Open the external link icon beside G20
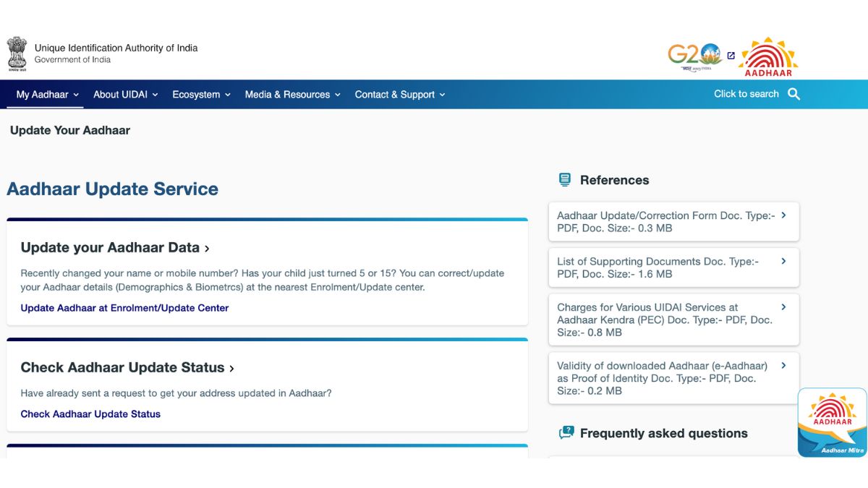868x488 pixels. [731, 56]
